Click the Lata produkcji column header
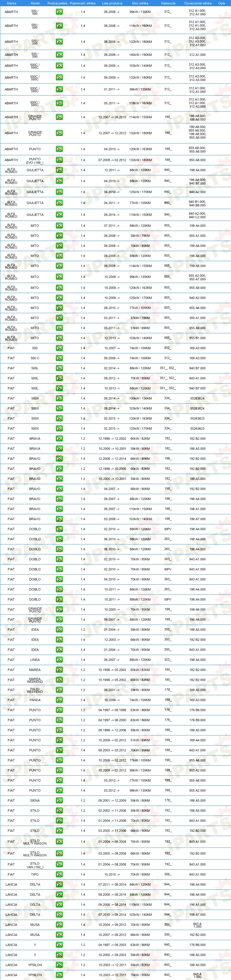This screenshot has width=231, height=980. click(x=112, y=3)
